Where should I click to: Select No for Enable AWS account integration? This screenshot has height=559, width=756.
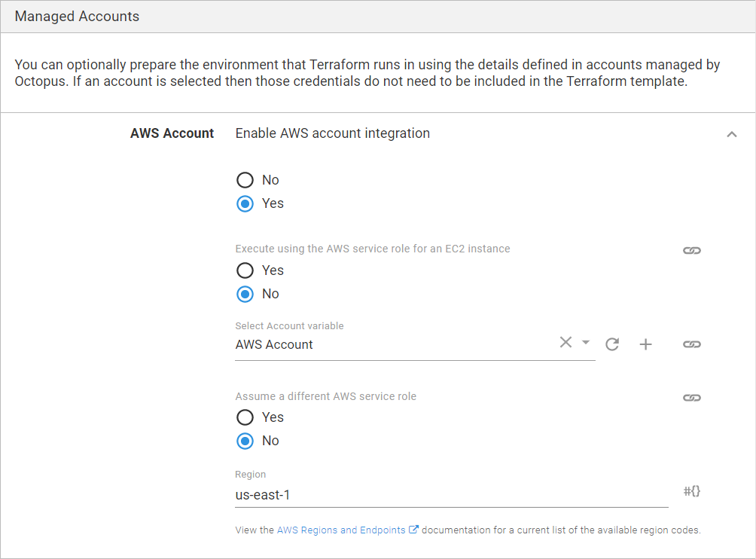244,180
